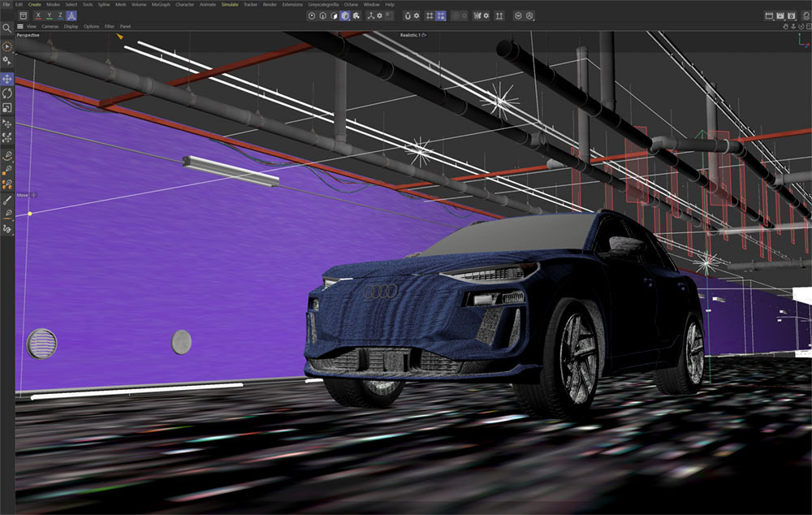Select the Move tool in the sidebar
812x515 pixels.
pyautogui.click(x=6, y=80)
